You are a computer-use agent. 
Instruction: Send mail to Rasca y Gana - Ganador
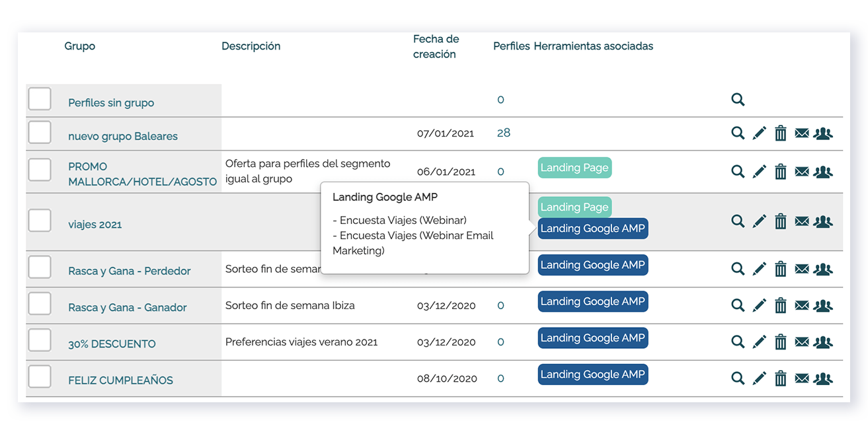click(x=802, y=305)
